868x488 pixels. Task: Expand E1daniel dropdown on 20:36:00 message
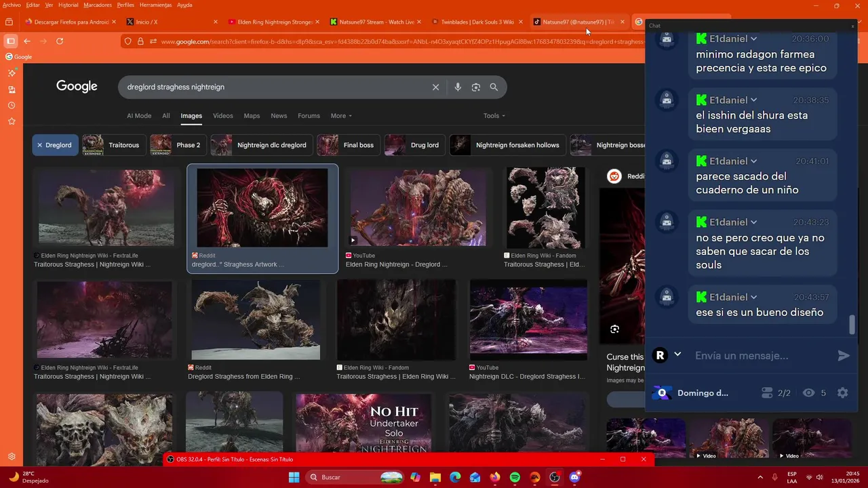point(753,39)
